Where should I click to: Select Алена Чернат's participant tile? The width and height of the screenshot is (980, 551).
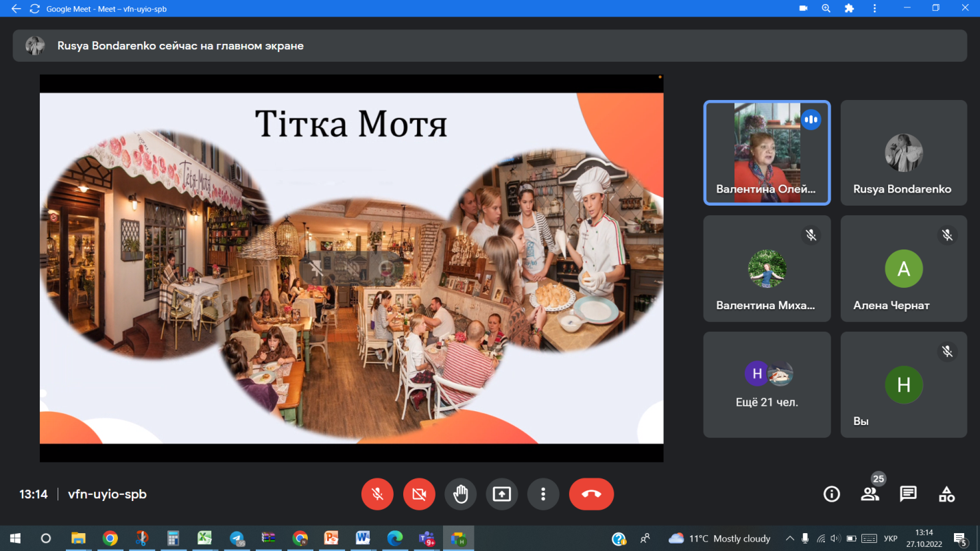point(903,269)
